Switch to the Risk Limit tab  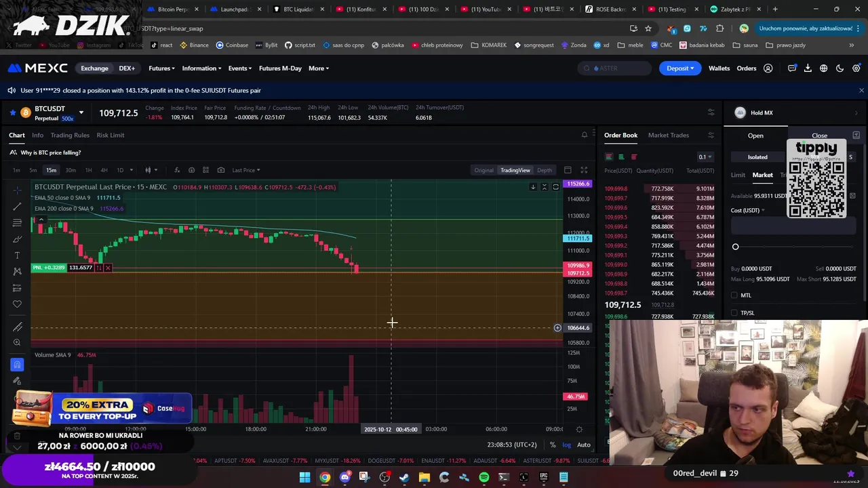111,135
